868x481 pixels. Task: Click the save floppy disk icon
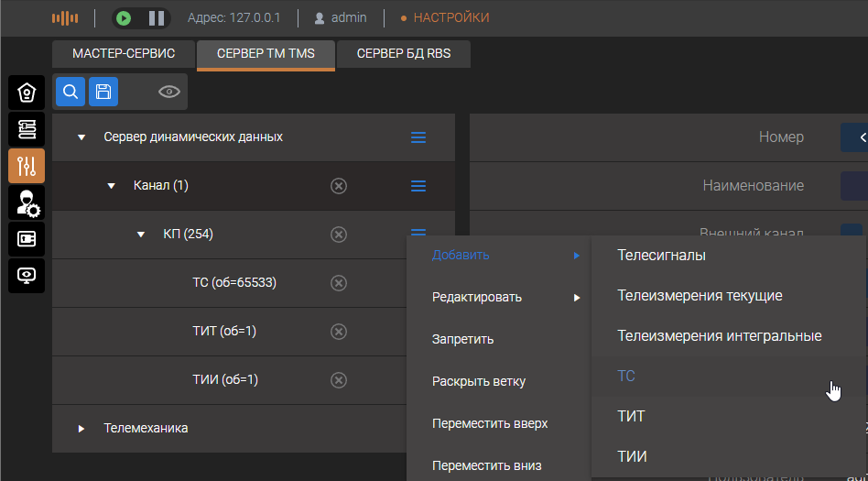tap(103, 92)
